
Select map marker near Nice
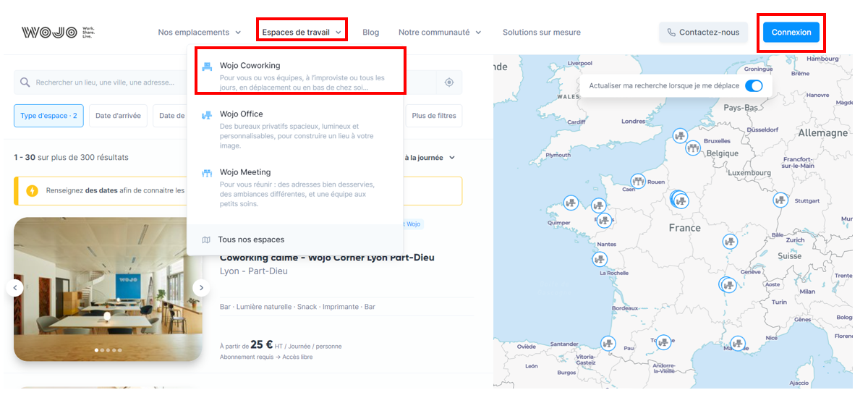[737, 344]
